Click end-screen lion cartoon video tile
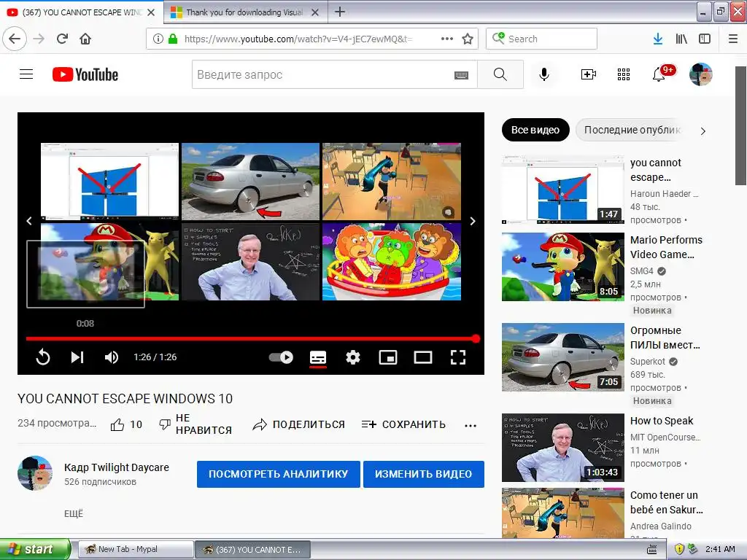747x560 pixels. click(392, 262)
